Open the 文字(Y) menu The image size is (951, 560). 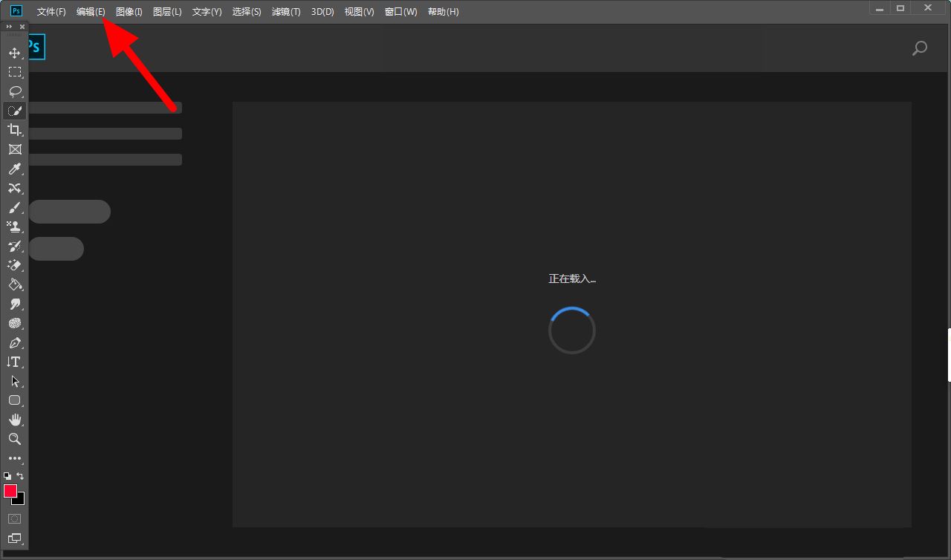[207, 12]
